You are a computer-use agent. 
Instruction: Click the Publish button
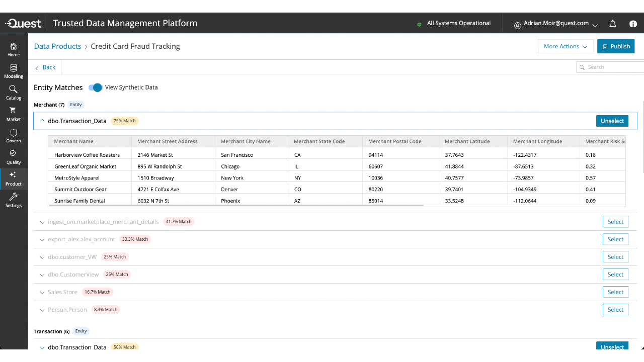pyautogui.click(x=616, y=46)
